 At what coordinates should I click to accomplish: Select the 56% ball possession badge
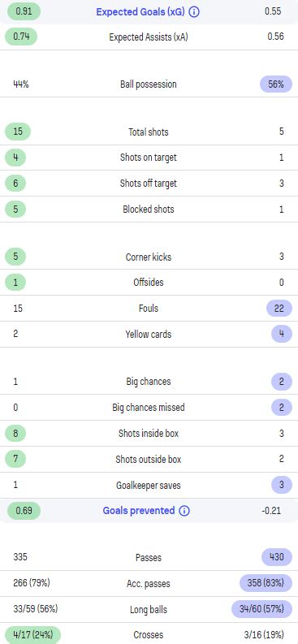276,84
